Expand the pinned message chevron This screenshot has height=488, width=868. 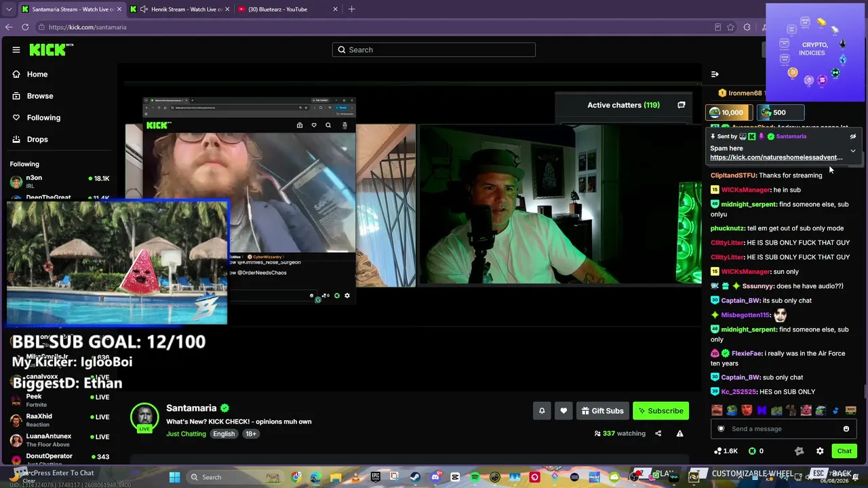point(853,150)
